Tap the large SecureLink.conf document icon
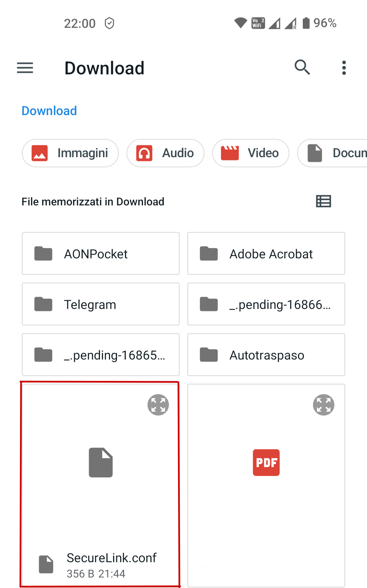367x588 pixels. [x=101, y=462]
